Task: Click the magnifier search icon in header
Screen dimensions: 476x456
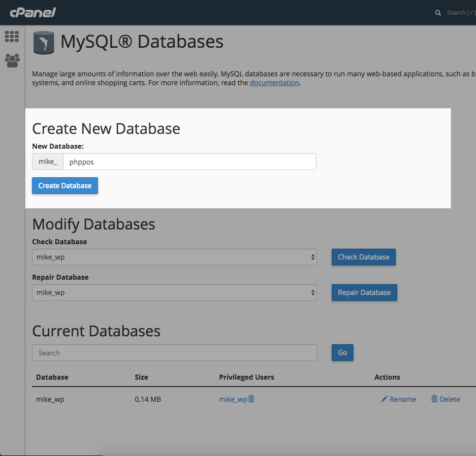Action: point(438,13)
